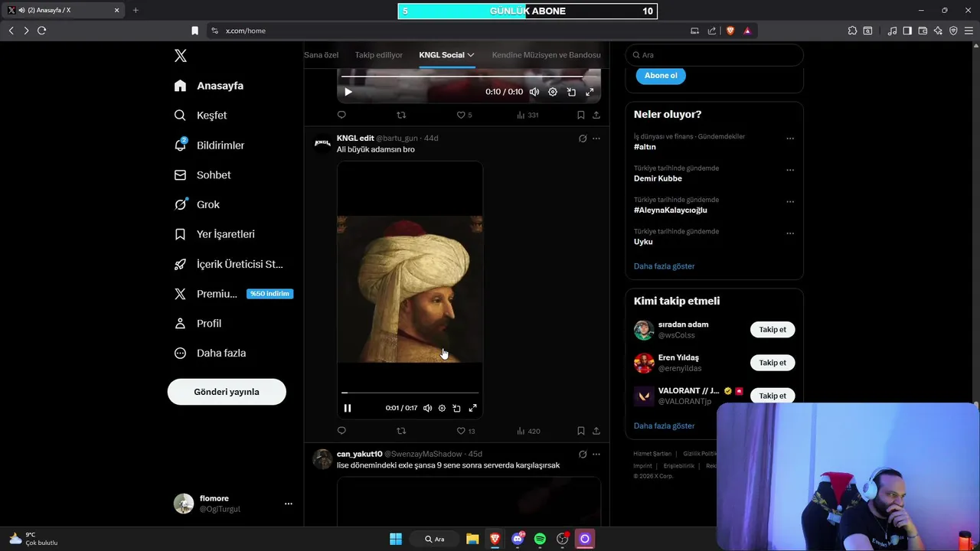Open Yer İşaretleri bookmarks

click(x=214, y=234)
